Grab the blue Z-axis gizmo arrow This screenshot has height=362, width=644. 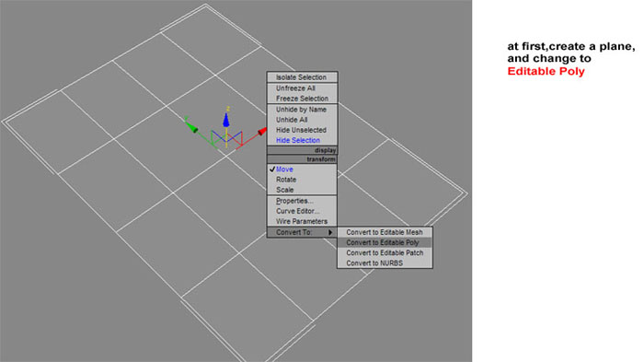[226, 120]
